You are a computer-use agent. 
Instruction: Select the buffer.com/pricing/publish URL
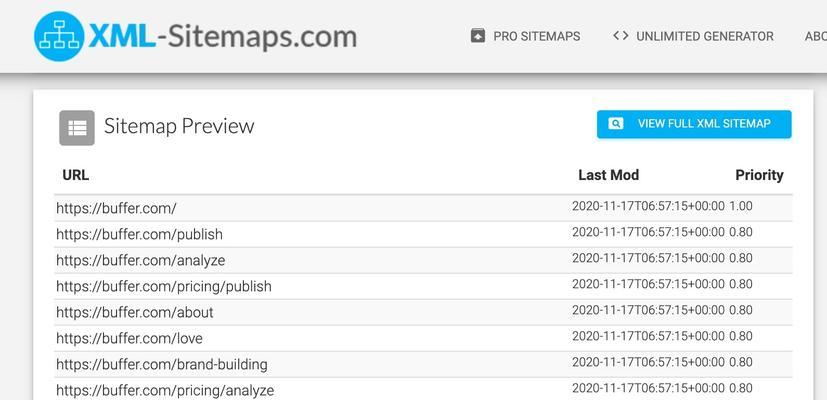[164, 286]
